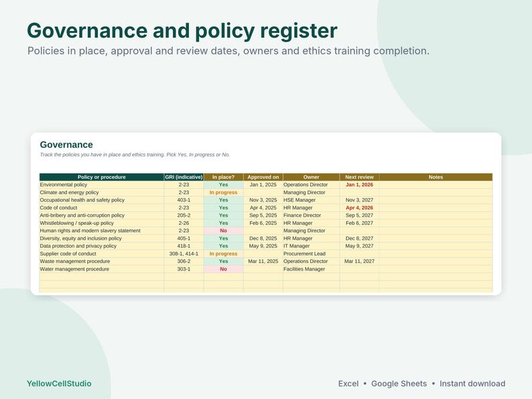Click 'Yes' status for Waste management procedure
The image size is (532, 399).
224,261
